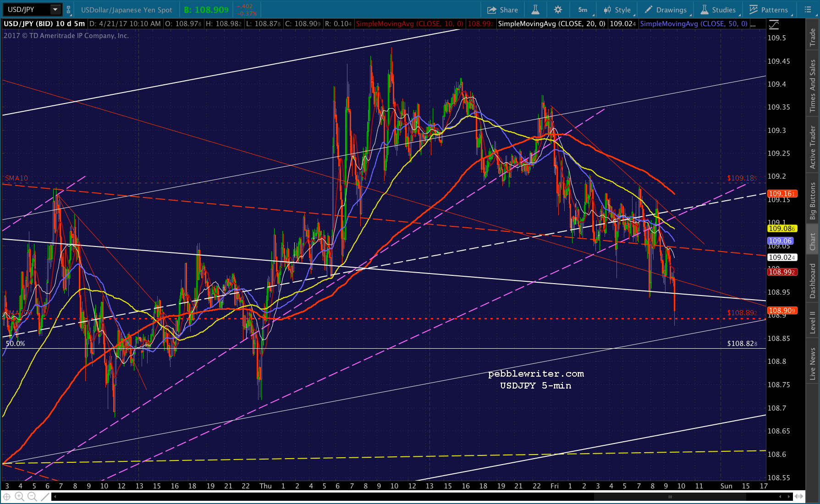The height and width of the screenshot is (504, 820).
Task: Select the line drawing tool icon
Action: [x=44, y=496]
